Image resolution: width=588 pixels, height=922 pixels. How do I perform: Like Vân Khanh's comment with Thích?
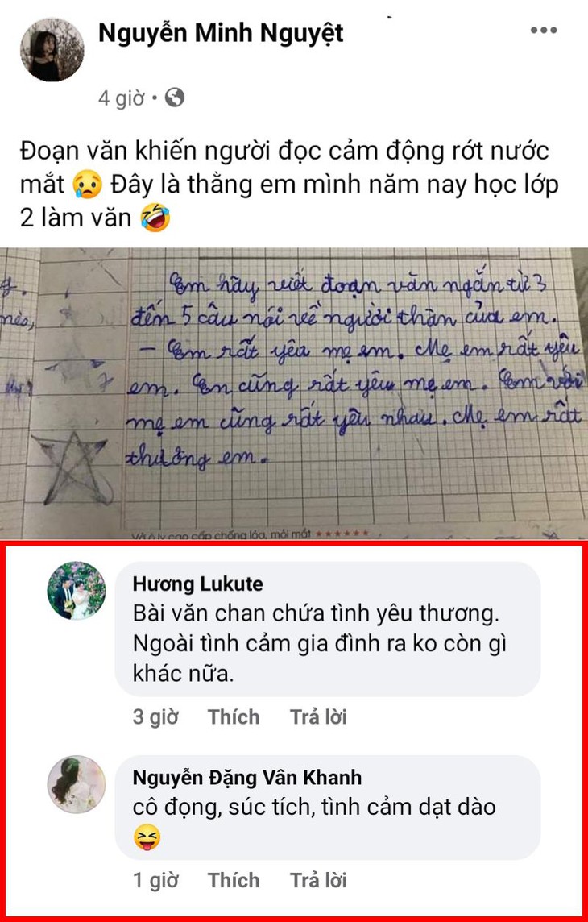click(x=234, y=880)
